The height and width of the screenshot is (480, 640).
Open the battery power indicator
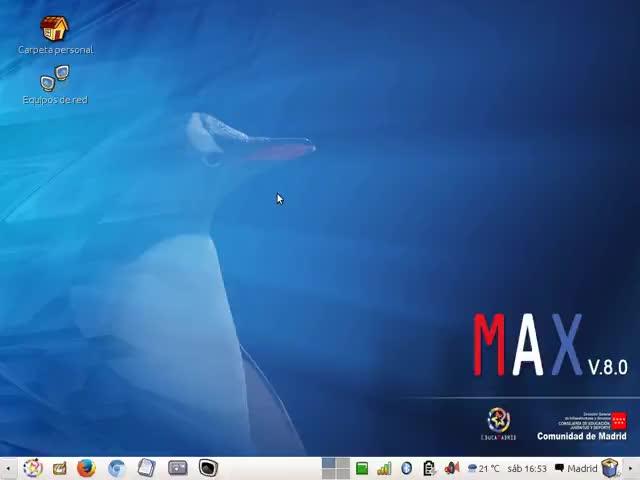click(429, 469)
